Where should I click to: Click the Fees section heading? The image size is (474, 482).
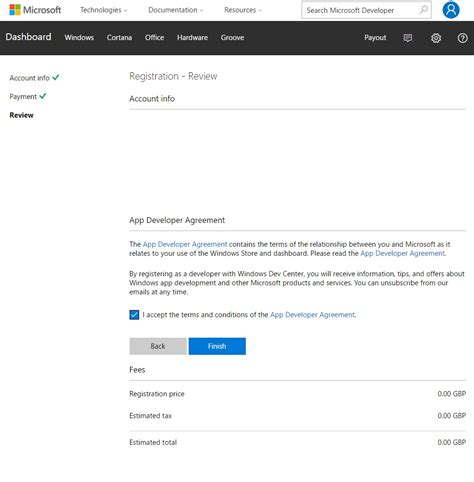(x=137, y=370)
